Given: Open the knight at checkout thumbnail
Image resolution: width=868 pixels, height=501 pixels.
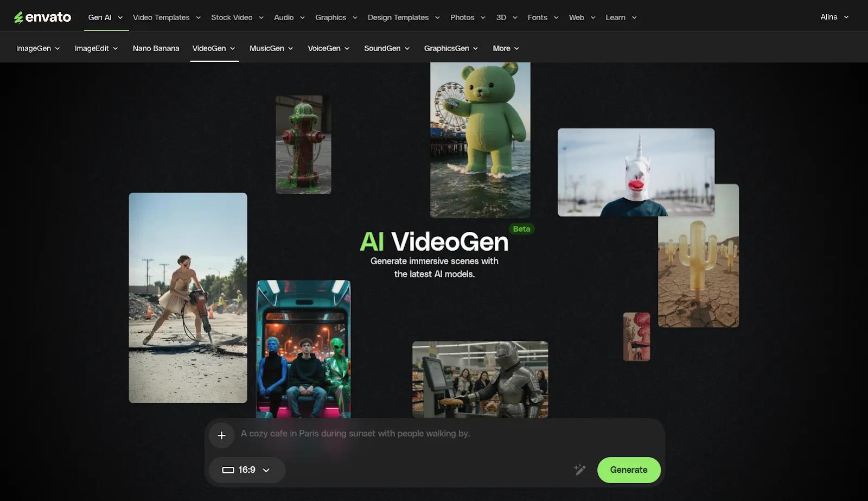Looking at the screenshot, I should [x=480, y=379].
